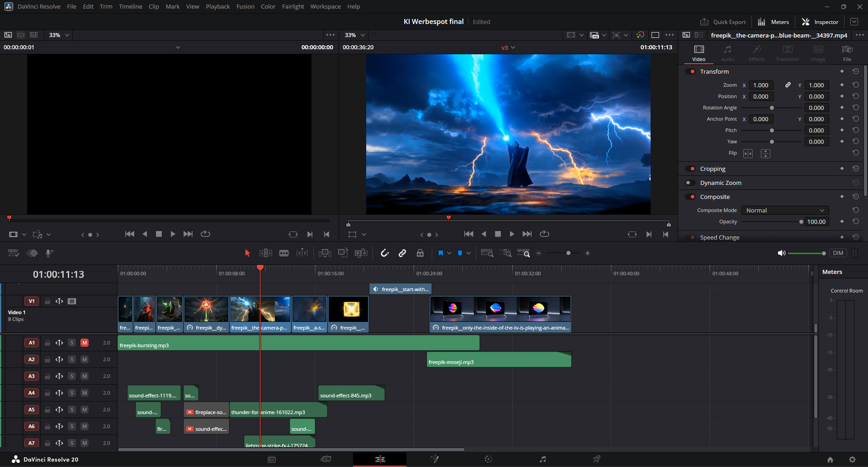Expand the Speed Change section
Screen dimensions: 868x467
click(x=720, y=237)
